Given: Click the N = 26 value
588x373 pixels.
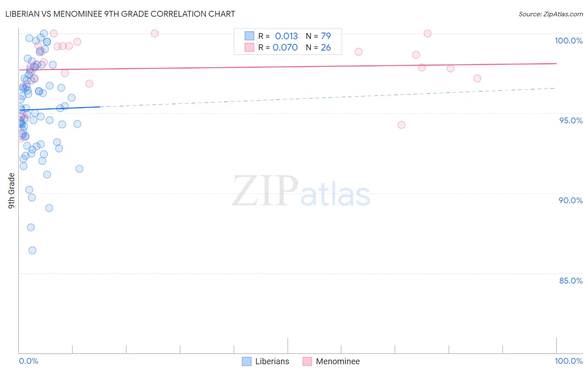Looking at the screenshot, I should [x=318, y=47].
